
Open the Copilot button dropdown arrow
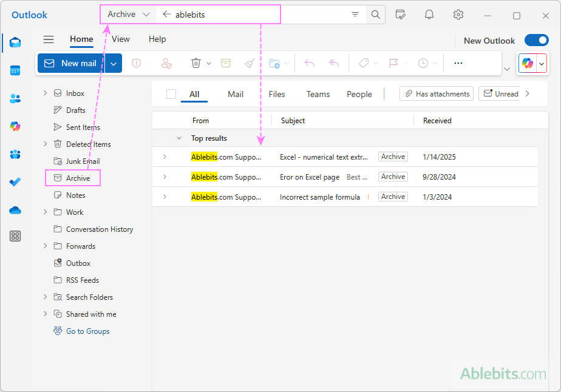pos(542,63)
